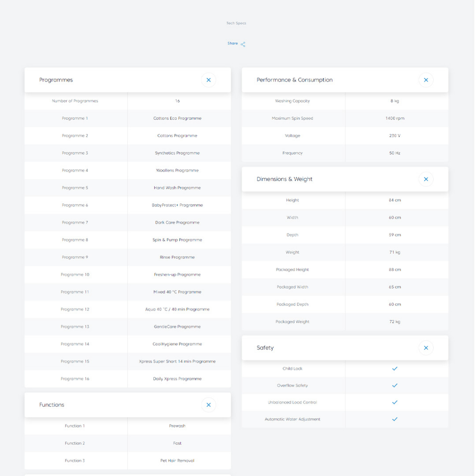This screenshot has width=476, height=476.
Task: Collapse the Functions section with X icon
Action: tap(208, 405)
